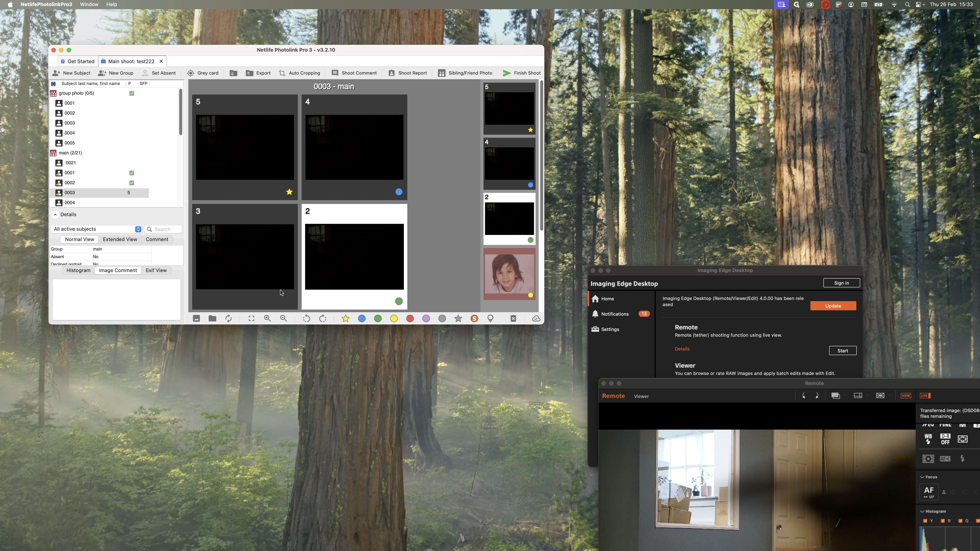The width and height of the screenshot is (980, 551).
Task: Click the Grey card toolbar button
Action: [203, 73]
